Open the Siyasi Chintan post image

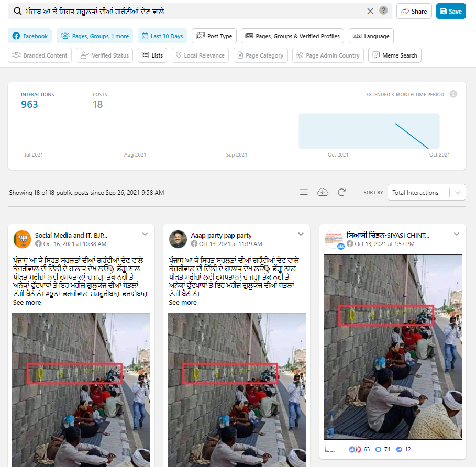point(392,347)
